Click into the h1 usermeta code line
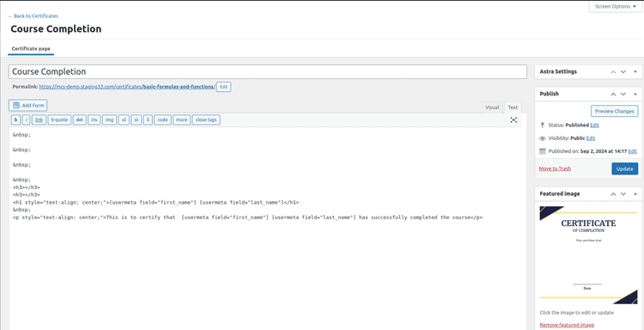Viewport: 644px width, 330px height. click(156, 202)
